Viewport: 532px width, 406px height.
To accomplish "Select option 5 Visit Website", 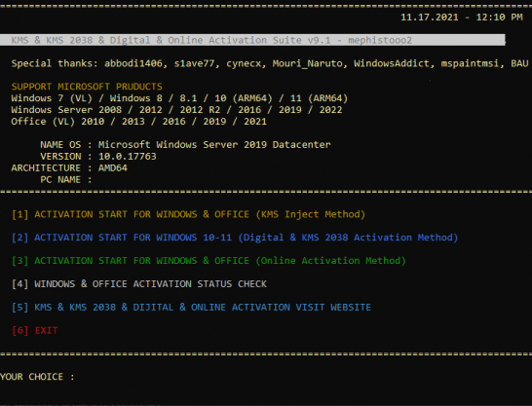I will [x=191, y=308].
